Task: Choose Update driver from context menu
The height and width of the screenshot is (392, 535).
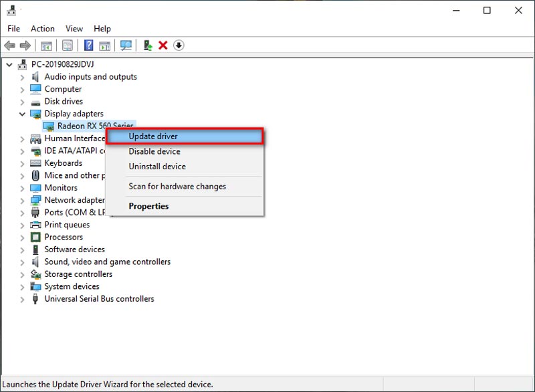Action: pyautogui.click(x=185, y=136)
